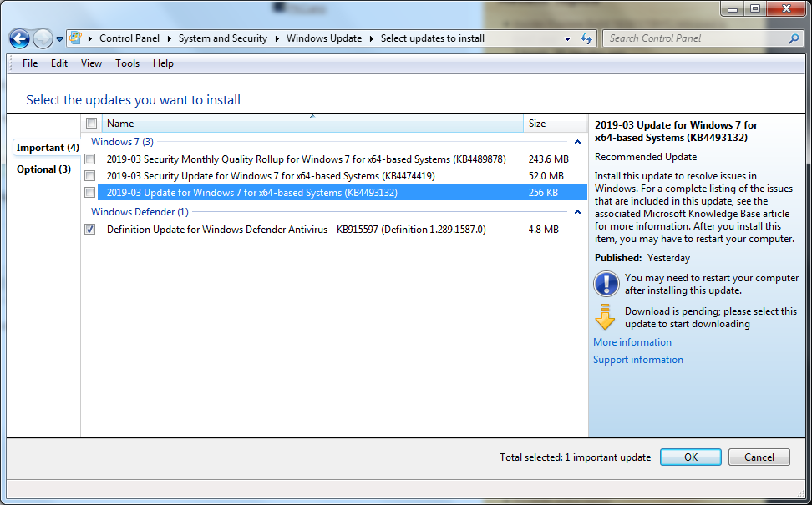Image resolution: width=812 pixels, height=505 pixels.
Task: Click the Search Control Panel field
Action: coord(695,38)
